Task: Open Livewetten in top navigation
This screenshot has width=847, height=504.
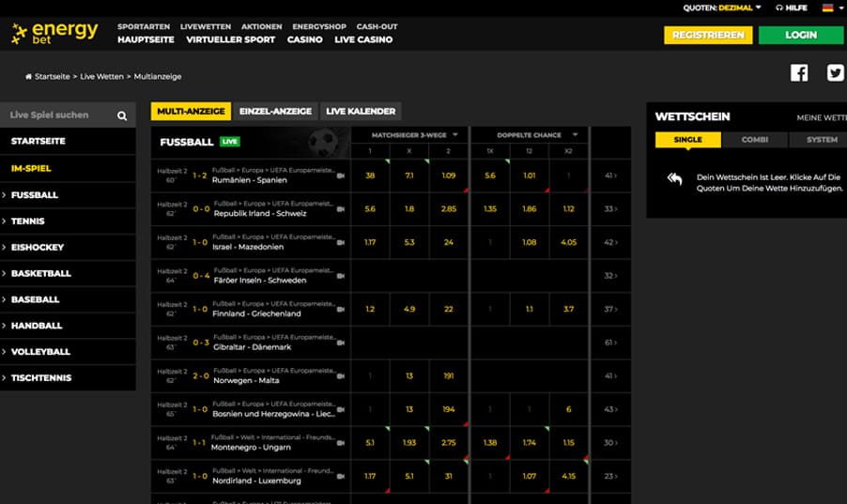Action: (206, 26)
